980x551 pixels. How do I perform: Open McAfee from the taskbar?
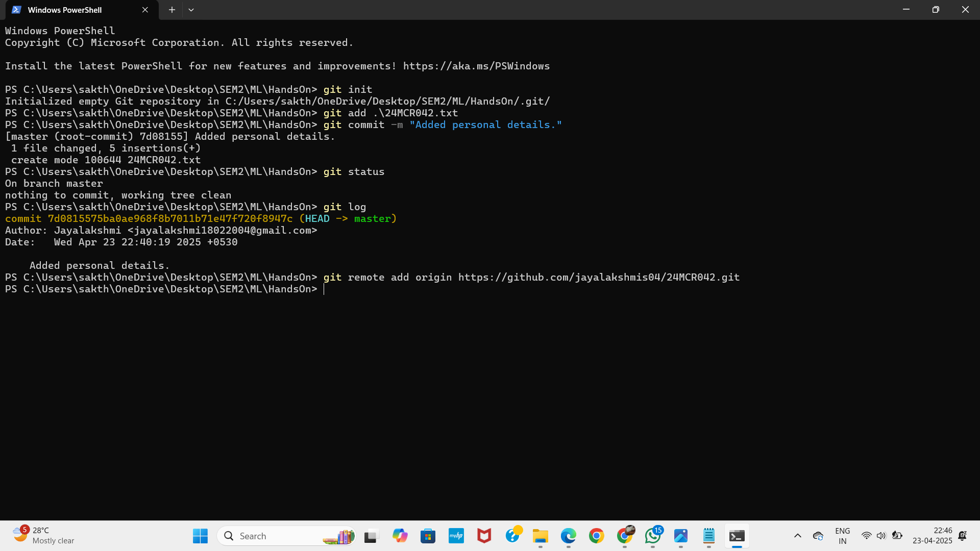[x=484, y=536]
